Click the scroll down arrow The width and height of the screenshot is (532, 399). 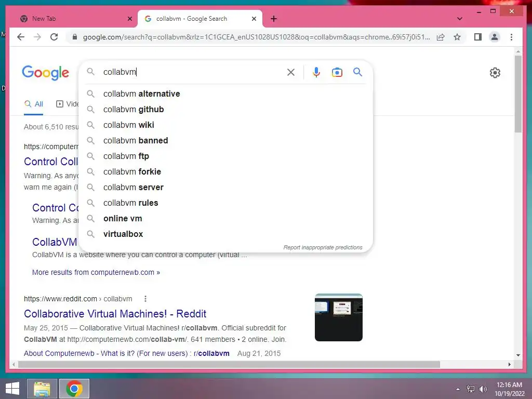(518, 355)
